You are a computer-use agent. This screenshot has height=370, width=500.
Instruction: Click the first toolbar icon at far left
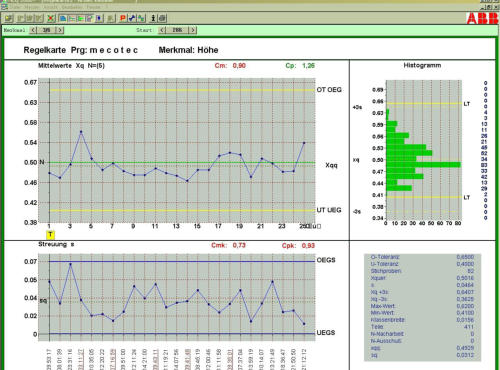click(9, 18)
